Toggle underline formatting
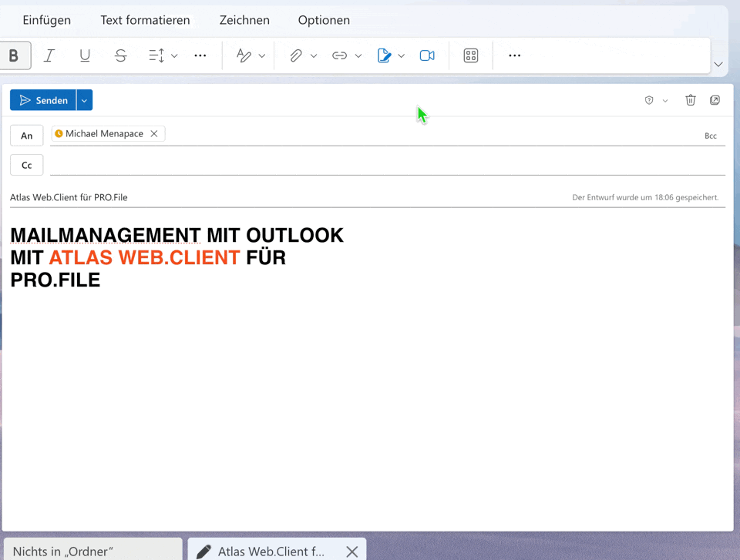 point(85,55)
